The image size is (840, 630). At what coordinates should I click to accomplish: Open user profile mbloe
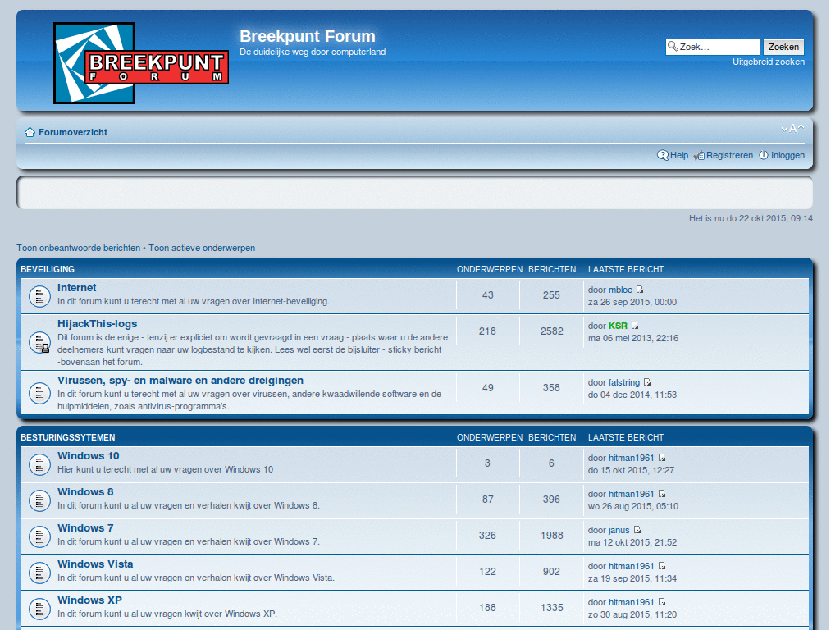click(620, 290)
